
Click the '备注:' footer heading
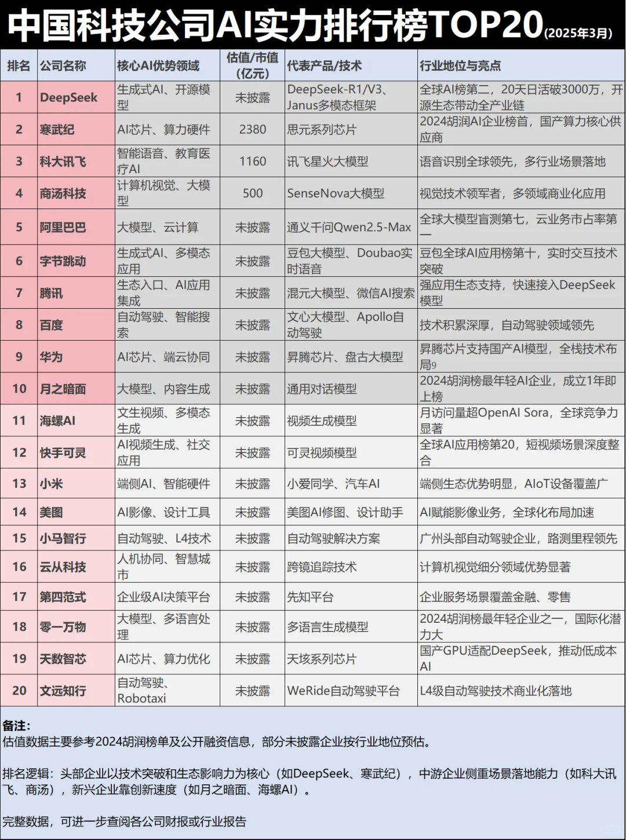pos(17,726)
